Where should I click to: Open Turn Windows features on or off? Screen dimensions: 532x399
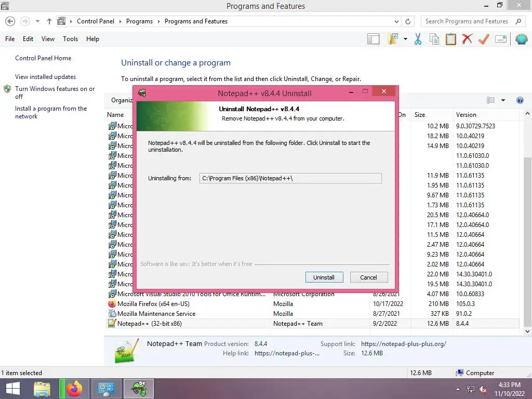(x=55, y=92)
